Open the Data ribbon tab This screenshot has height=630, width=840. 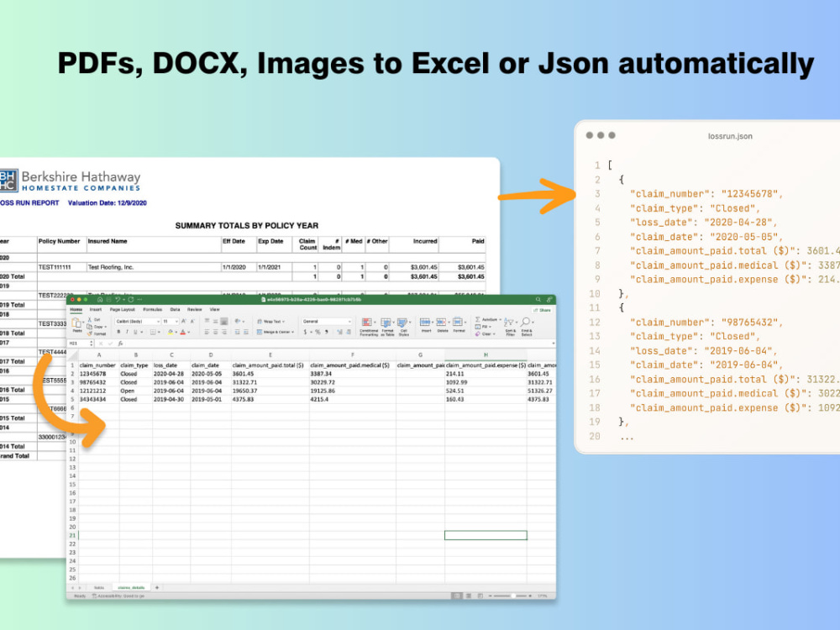tap(175, 310)
